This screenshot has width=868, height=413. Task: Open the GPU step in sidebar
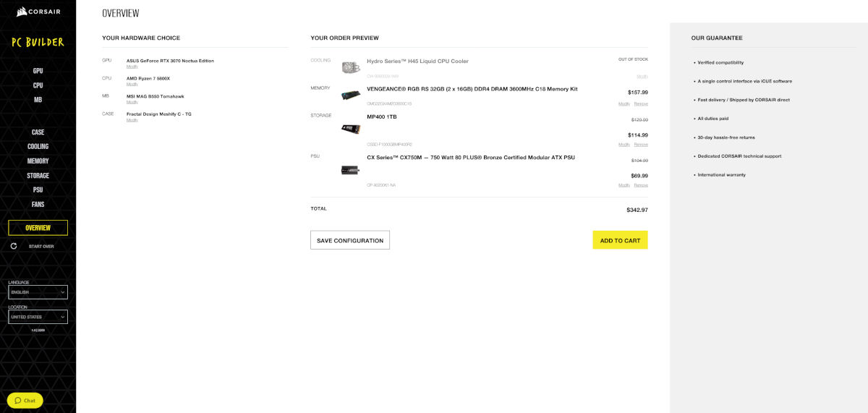pos(38,71)
